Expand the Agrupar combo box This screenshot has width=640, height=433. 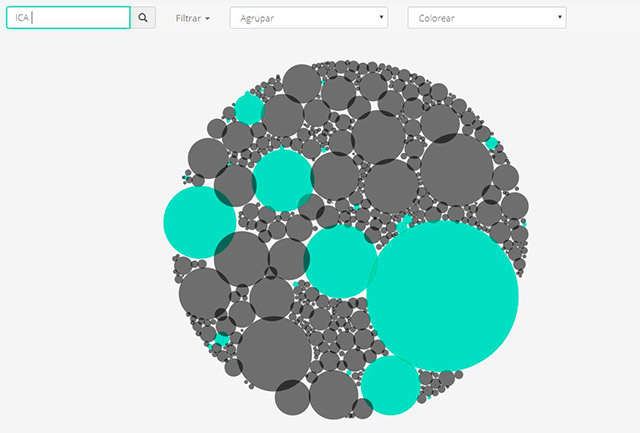(309, 18)
